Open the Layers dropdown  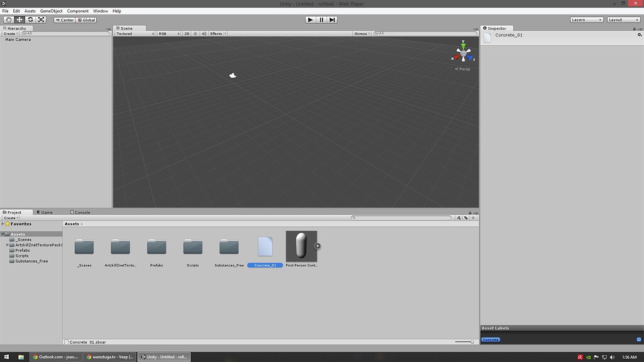click(586, 19)
